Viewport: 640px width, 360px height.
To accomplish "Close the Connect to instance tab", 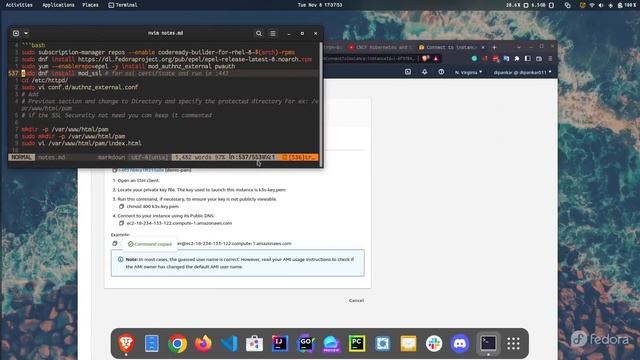I will pyautogui.click(x=483, y=47).
